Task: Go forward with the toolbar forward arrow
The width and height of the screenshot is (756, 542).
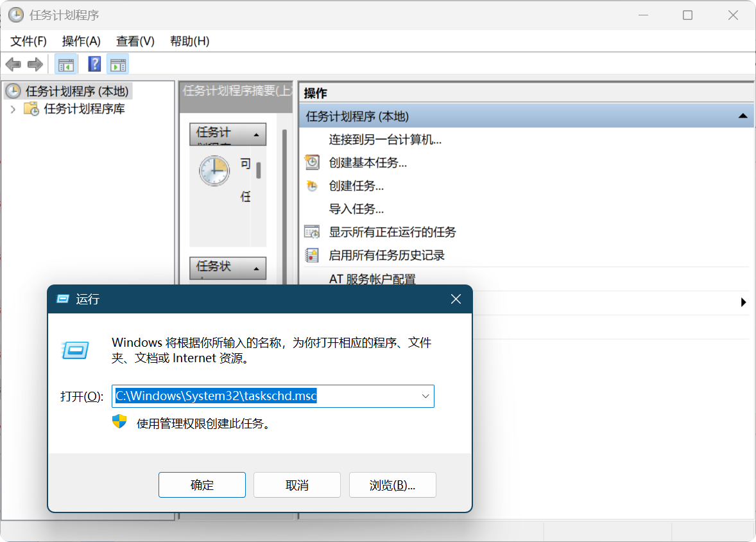Action: [35, 64]
